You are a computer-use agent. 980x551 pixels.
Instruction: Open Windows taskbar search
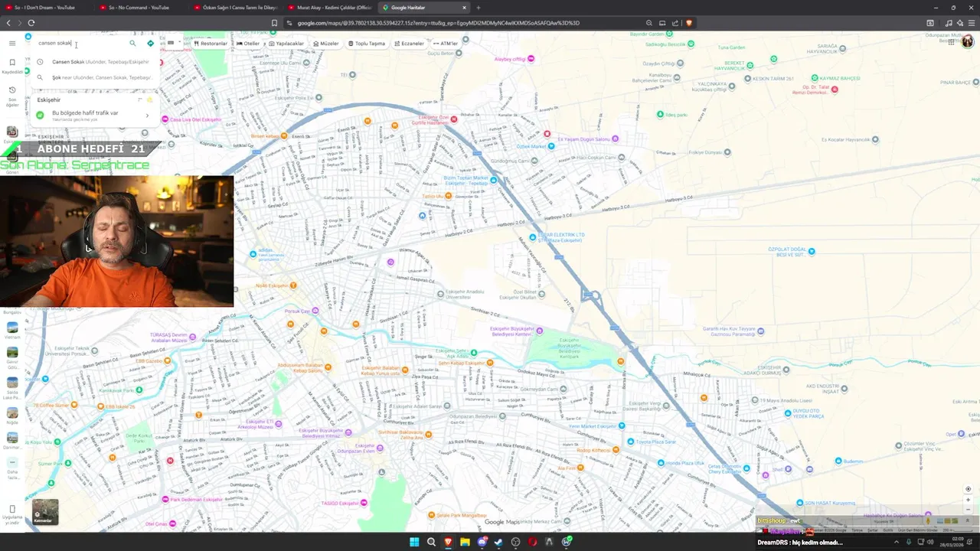tap(431, 542)
